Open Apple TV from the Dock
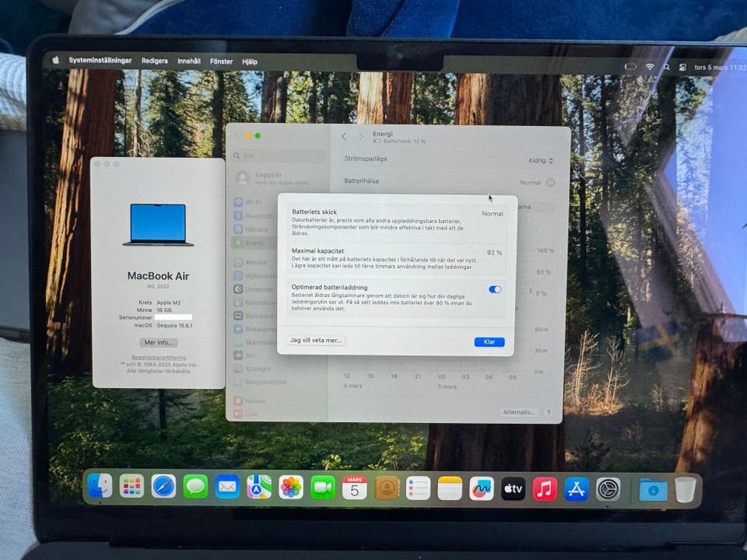Viewport: 747px width, 560px height. [513, 489]
